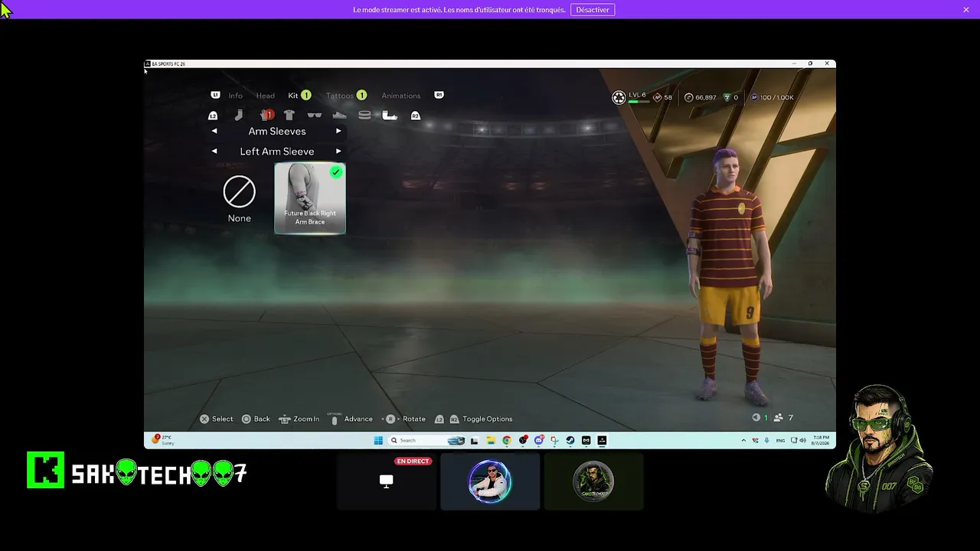Select the boots kit category icon

tap(339, 115)
